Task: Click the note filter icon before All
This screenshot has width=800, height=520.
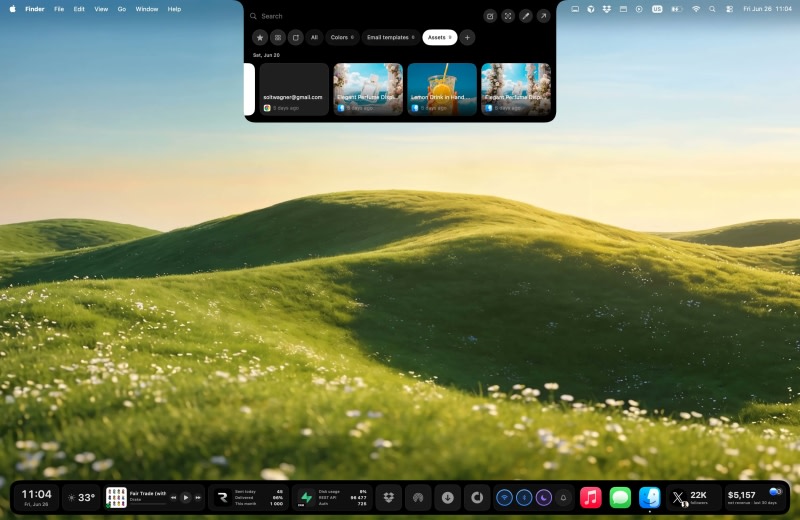Action: [295, 37]
